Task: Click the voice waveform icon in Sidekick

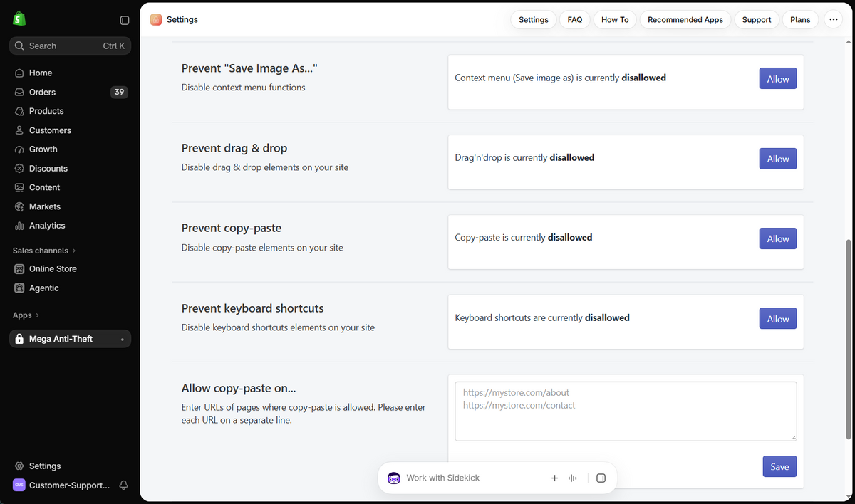Action: click(x=572, y=478)
